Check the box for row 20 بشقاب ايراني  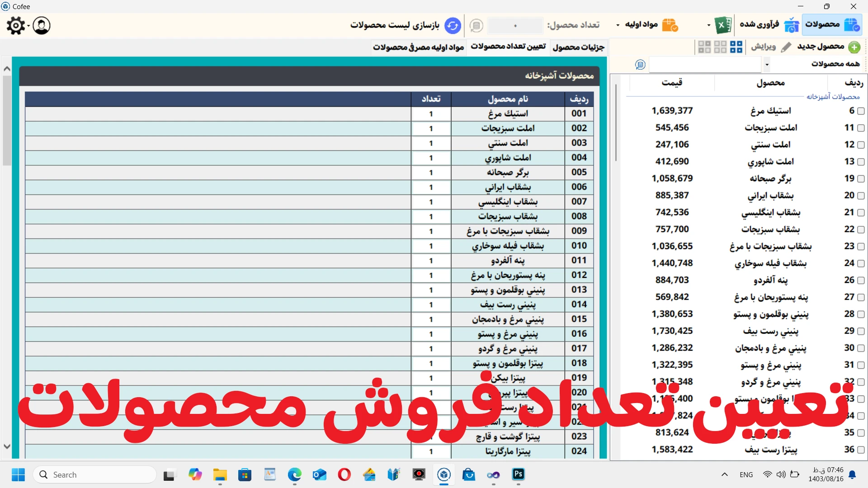click(x=861, y=196)
